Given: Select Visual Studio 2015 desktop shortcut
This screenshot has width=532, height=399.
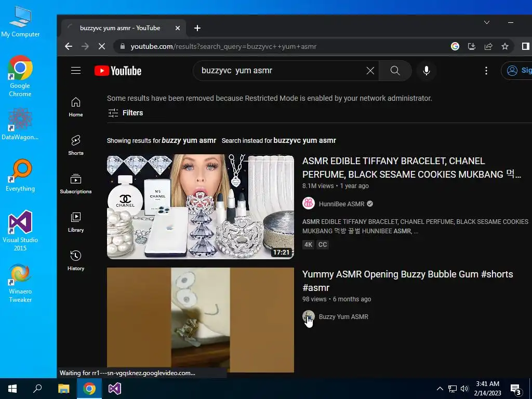Looking at the screenshot, I should [20, 231].
